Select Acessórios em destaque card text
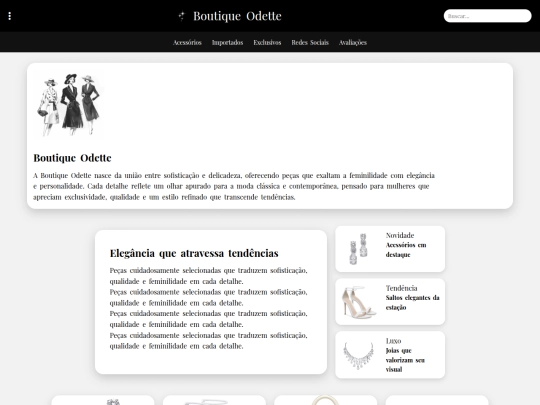The image size is (540, 405). coord(406,250)
